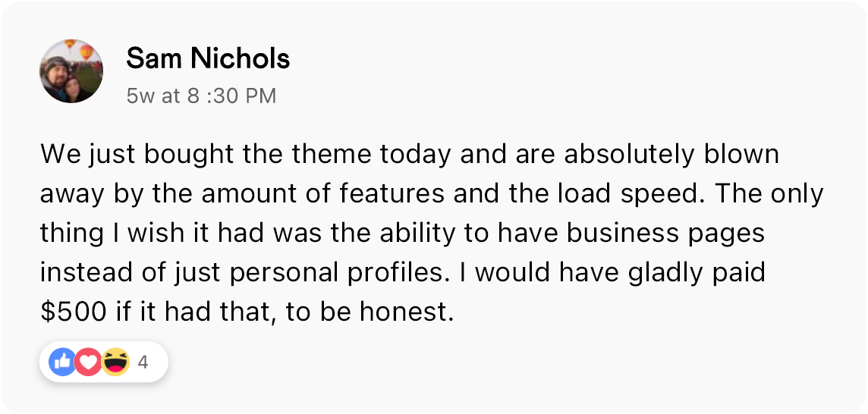This screenshot has height=414, width=868.
Task: Click the red heart Love reaction icon
Action: click(x=89, y=363)
